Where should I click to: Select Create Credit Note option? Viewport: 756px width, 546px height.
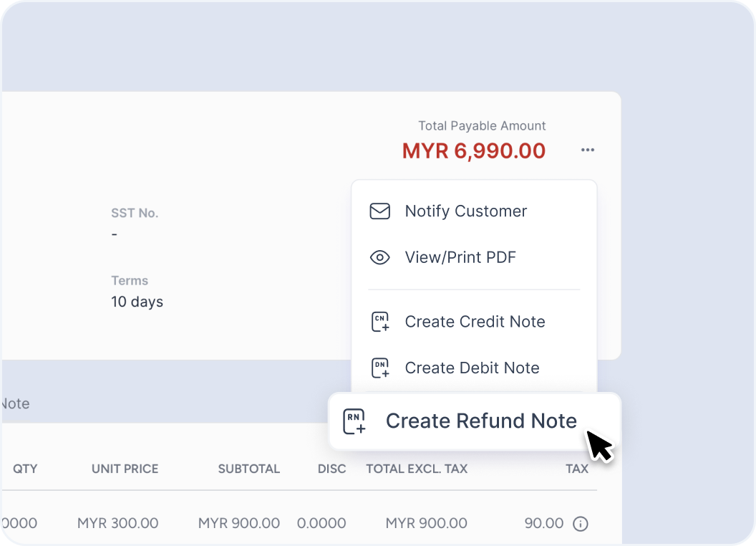(x=475, y=322)
